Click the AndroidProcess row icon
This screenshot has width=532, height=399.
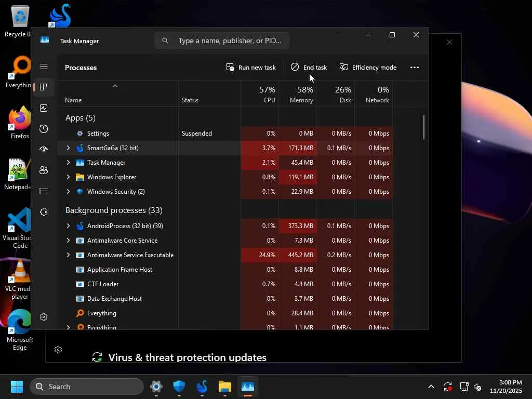point(80,226)
